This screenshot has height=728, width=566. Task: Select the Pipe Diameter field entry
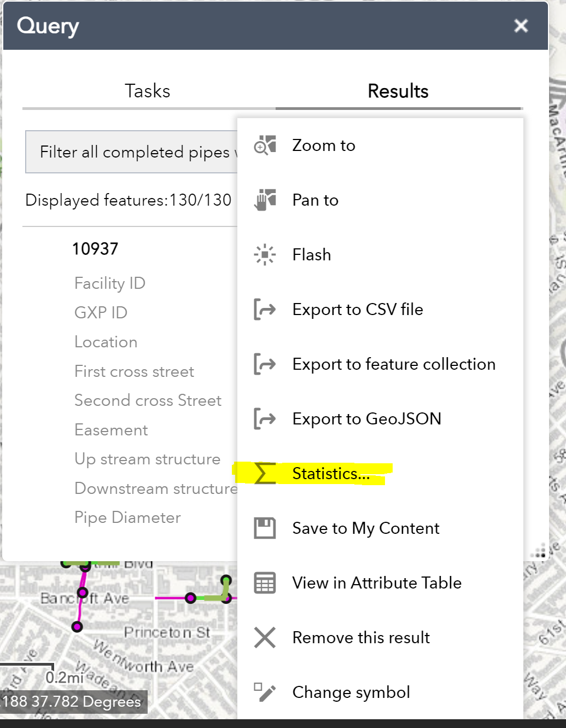click(127, 517)
